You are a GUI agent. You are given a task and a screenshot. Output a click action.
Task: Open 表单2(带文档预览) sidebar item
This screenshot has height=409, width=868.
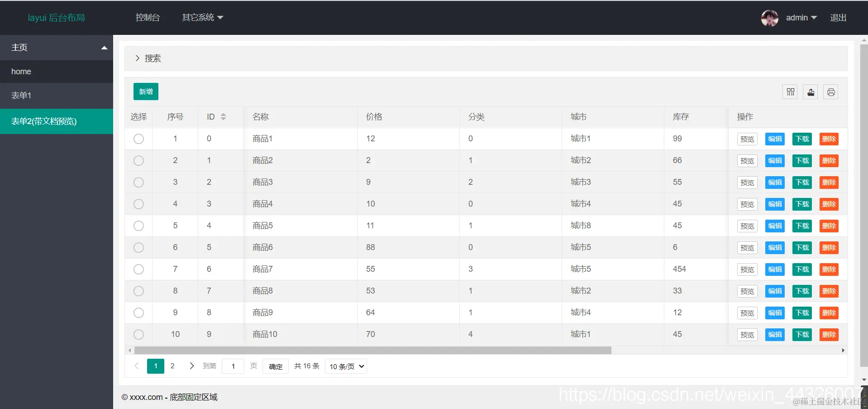tap(57, 121)
